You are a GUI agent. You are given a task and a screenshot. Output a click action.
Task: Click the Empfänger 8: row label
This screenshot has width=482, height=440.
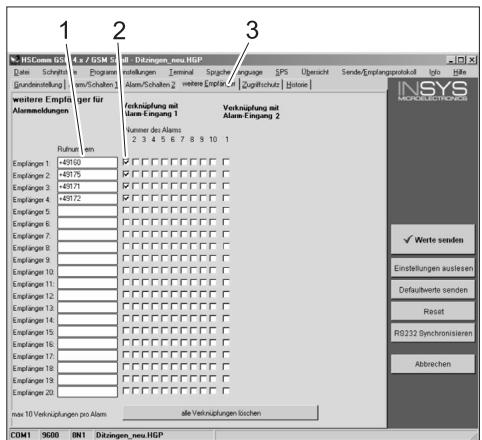pos(31,248)
